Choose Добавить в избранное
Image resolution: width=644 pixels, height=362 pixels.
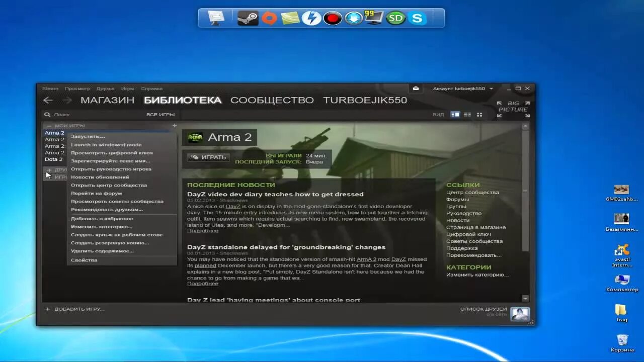coord(122,219)
